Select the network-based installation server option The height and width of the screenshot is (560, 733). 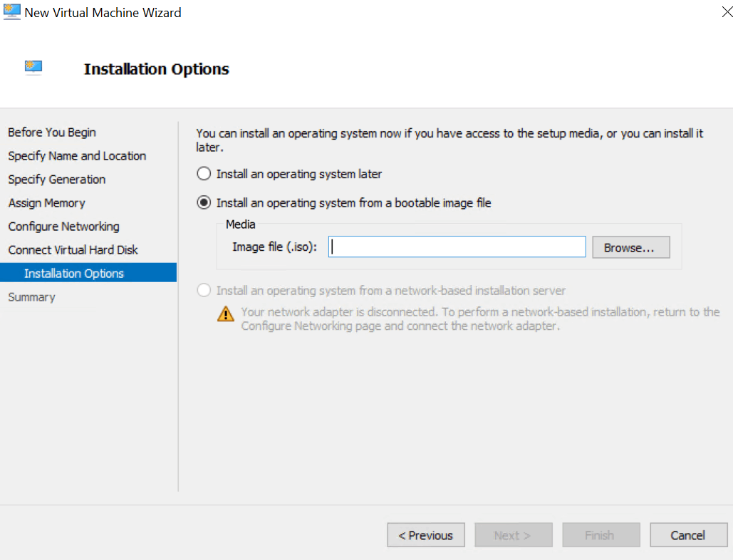pos(203,290)
